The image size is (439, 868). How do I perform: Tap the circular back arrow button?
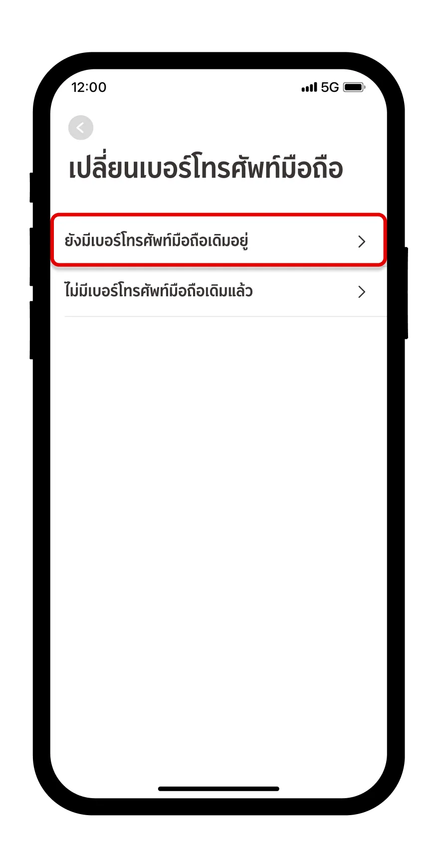pyautogui.click(x=81, y=128)
